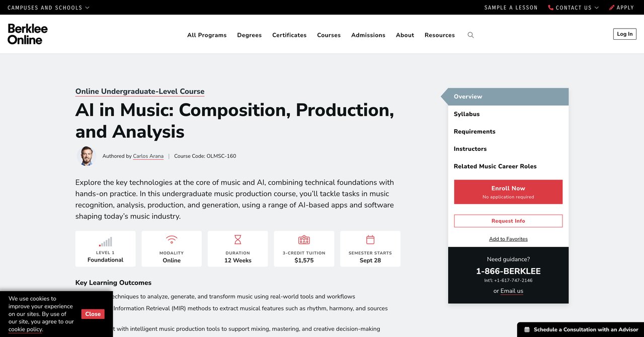Click the Course Code OLMSC-160 text
Viewport: 644px width, 337px height.
click(205, 156)
